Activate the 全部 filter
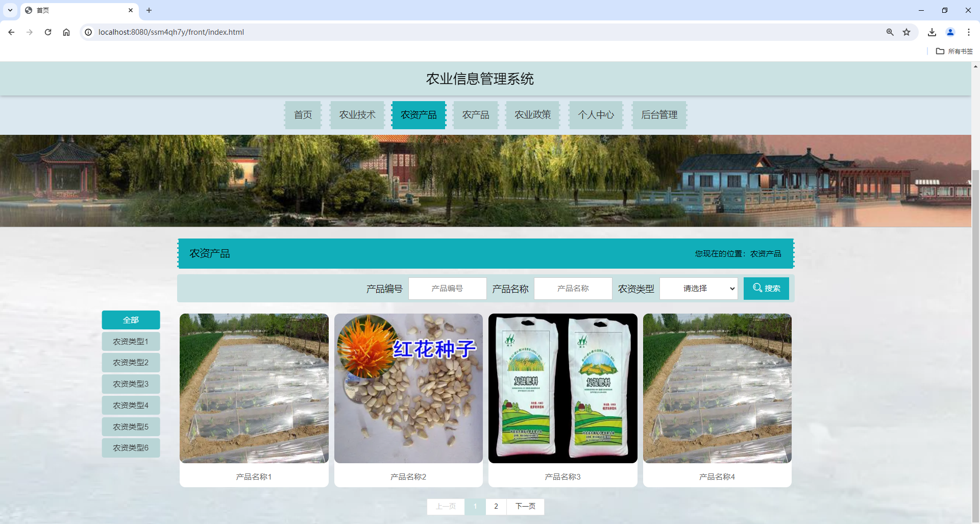The image size is (980, 524). pyautogui.click(x=131, y=320)
